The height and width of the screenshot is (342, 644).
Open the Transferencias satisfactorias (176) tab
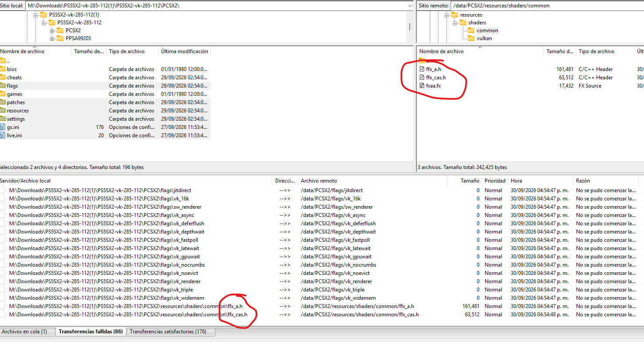(x=170, y=332)
